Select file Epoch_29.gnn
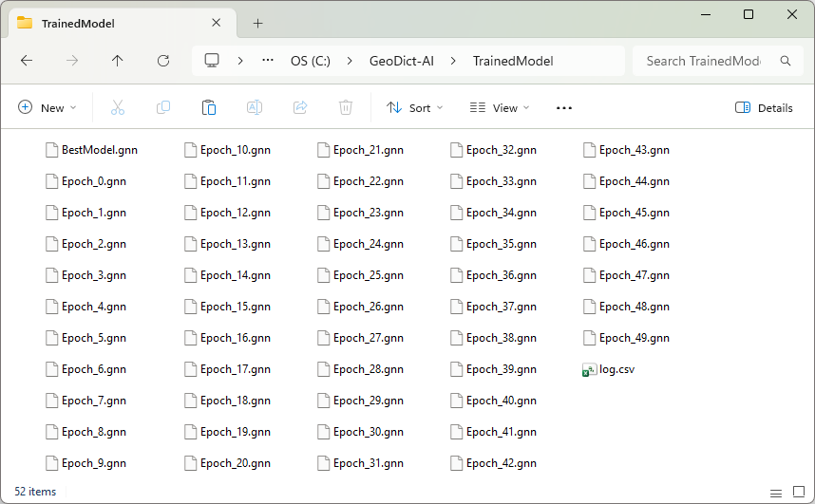Viewport: 815px width, 504px height. pyautogui.click(x=361, y=401)
